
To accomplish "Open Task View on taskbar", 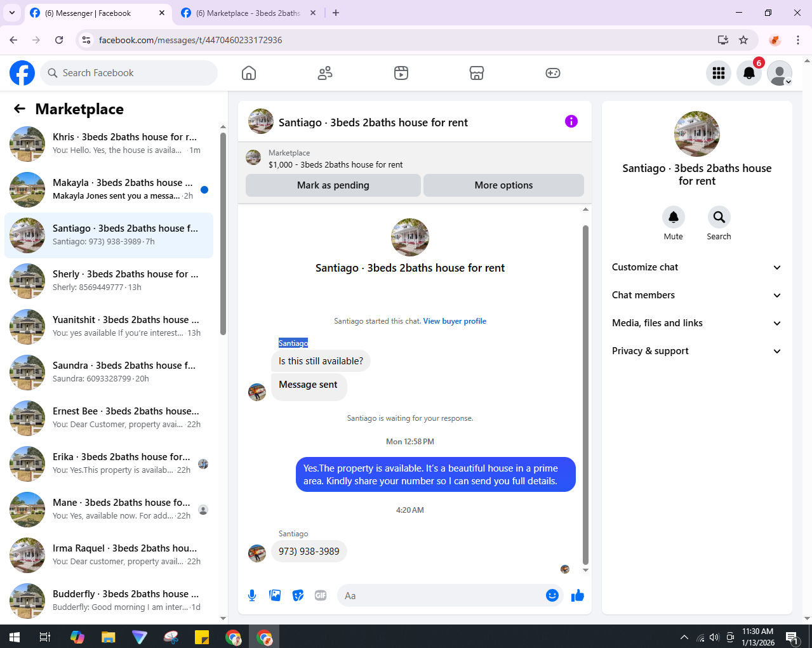I will (45, 637).
